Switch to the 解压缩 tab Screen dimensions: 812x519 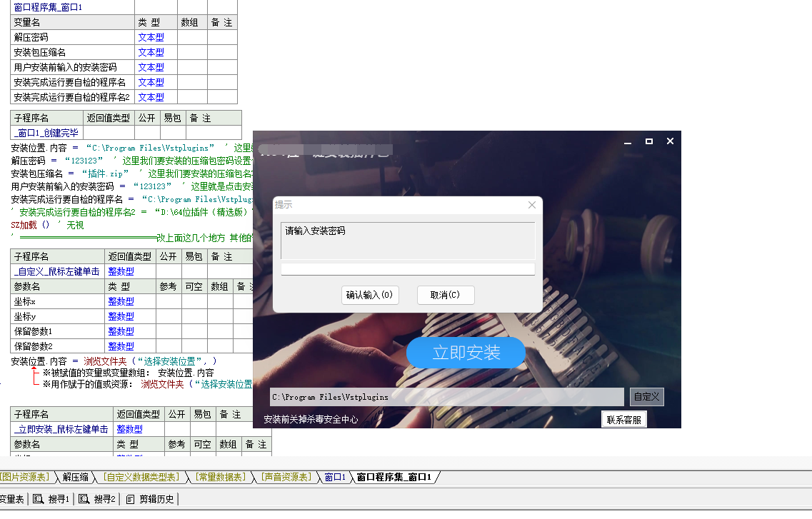76,477
